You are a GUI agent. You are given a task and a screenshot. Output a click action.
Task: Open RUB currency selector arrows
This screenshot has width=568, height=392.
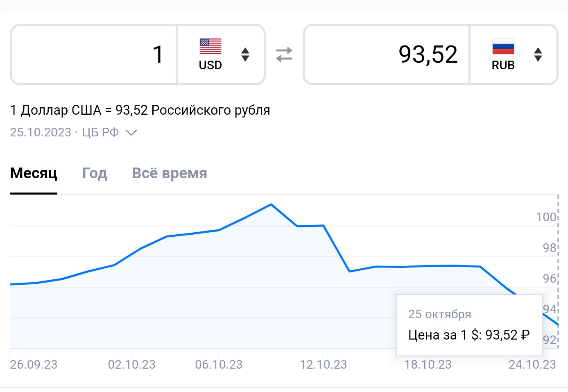(x=538, y=54)
